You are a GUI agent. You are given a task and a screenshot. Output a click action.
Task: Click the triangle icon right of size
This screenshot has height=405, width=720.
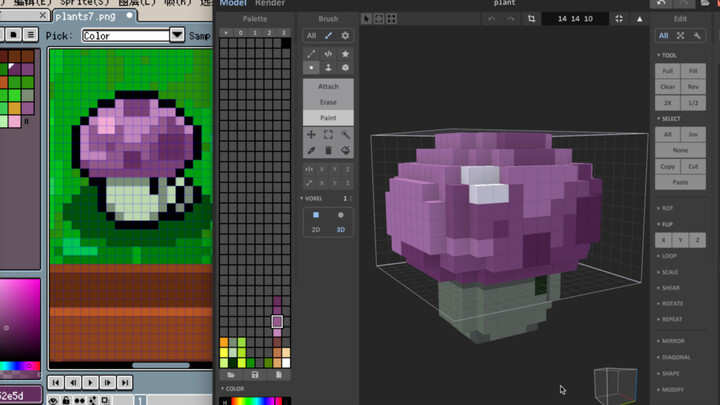640,19
